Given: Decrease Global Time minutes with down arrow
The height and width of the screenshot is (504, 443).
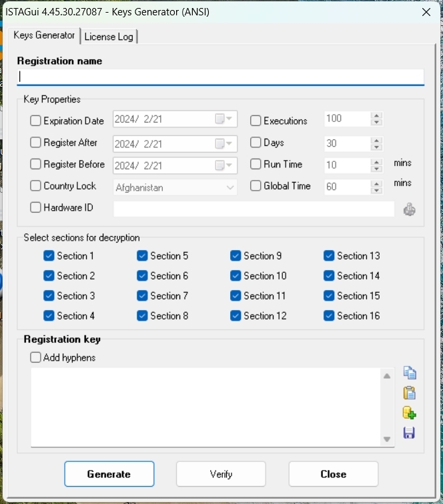Looking at the screenshot, I should tap(376, 190).
